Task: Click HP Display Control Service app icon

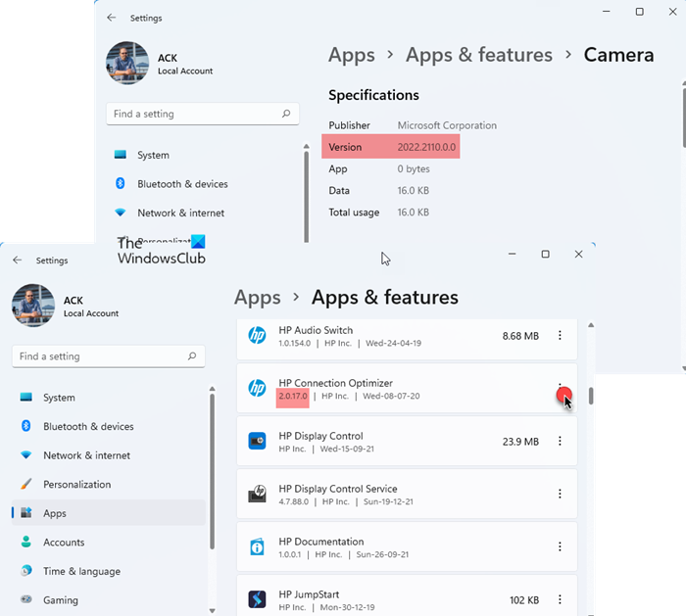Action: 257,494
